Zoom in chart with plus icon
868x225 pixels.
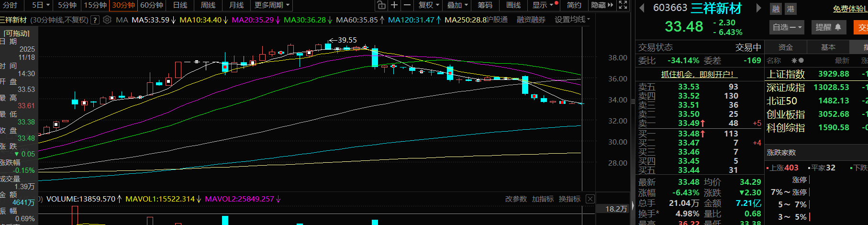[x=394, y=5]
